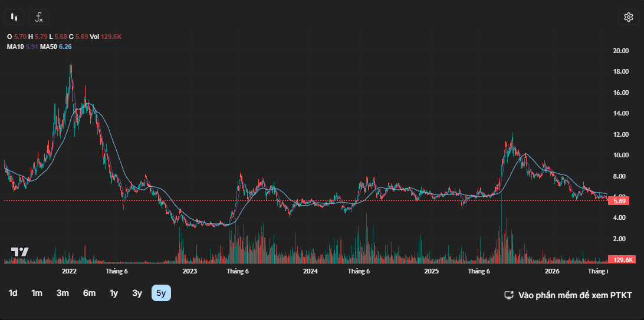Switch to the 1m timeframe
Viewport: 644px width, 320px height.
click(37, 293)
